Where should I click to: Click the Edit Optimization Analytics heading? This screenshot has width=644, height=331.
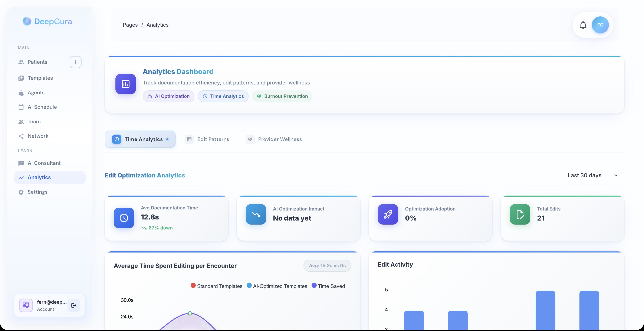pyautogui.click(x=145, y=175)
